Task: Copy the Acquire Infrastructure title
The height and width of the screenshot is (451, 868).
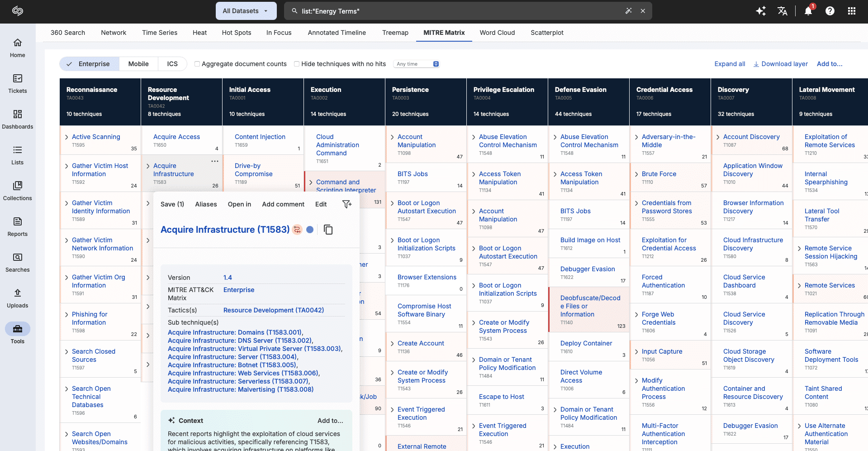Action: point(328,230)
